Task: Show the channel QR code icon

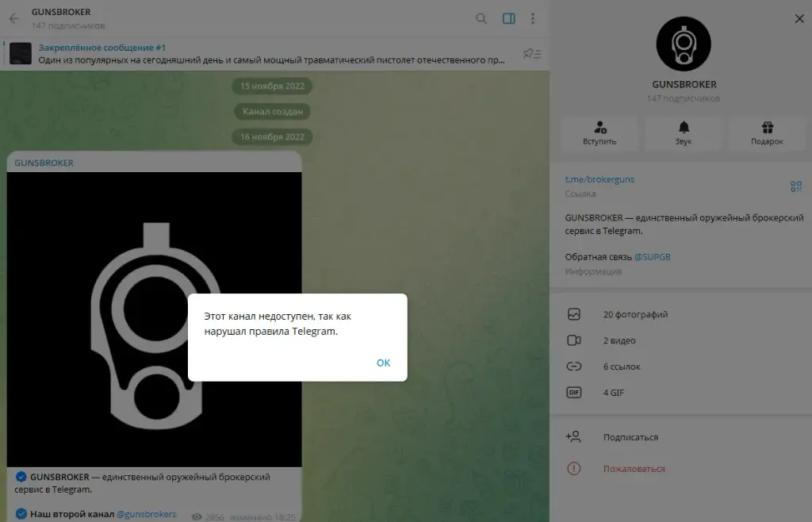Action: tap(796, 186)
